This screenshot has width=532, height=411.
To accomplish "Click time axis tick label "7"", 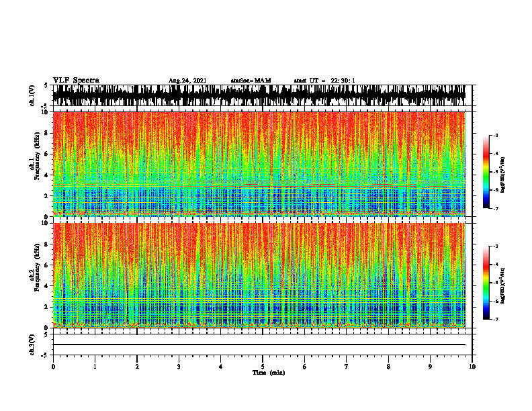I will (347, 367).
